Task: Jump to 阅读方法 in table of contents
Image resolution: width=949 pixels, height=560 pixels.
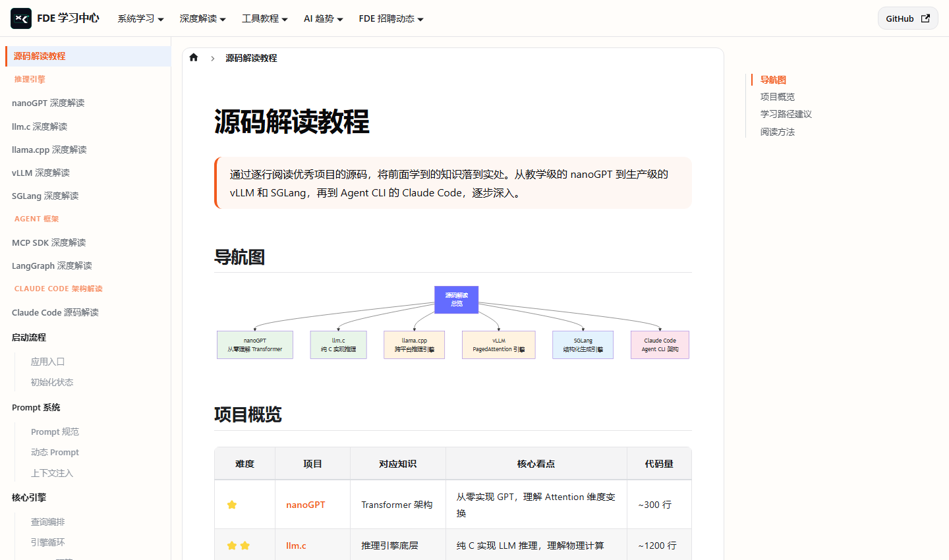Action: coord(777,132)
